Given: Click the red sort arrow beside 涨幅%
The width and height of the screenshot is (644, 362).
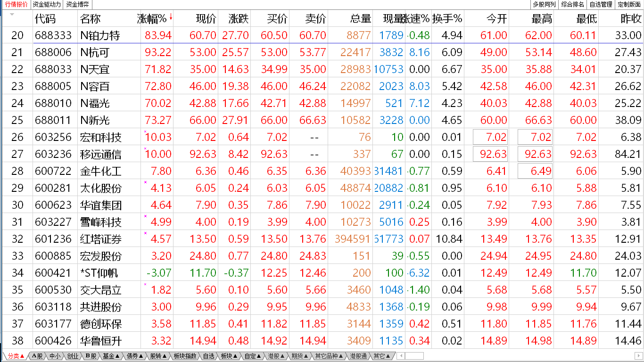Looking at the screenshot, I should point(170,17).
